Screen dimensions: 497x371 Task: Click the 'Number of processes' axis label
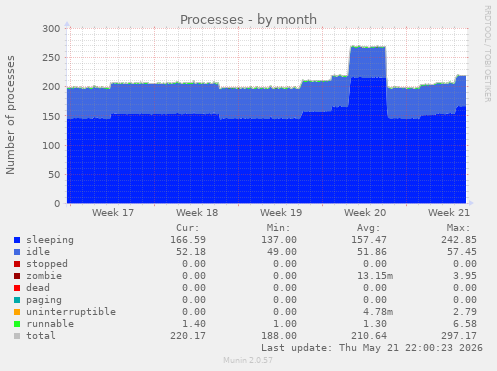(10, 115)
